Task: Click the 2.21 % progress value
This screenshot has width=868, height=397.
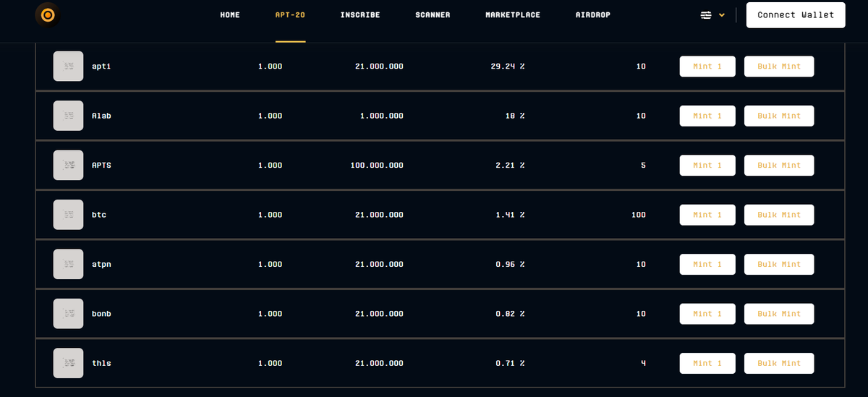Action: tap(510, 166)
